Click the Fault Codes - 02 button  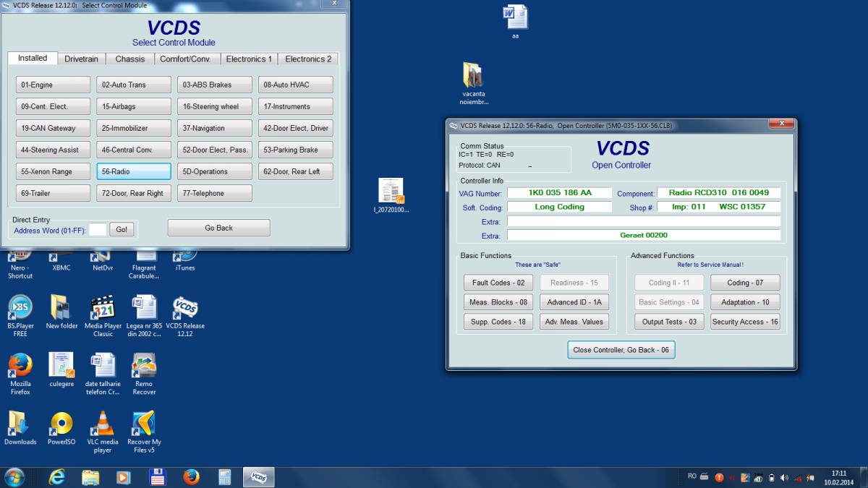(498, 283)
